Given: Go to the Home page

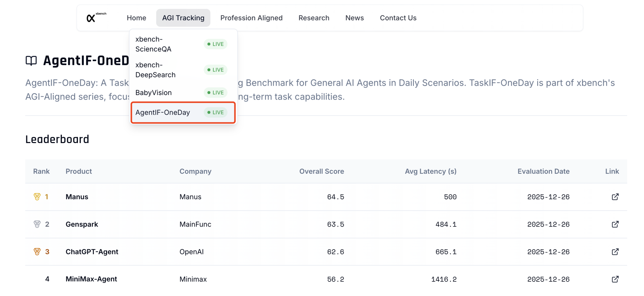Looking at the screenshot, I should click(136, 18).
